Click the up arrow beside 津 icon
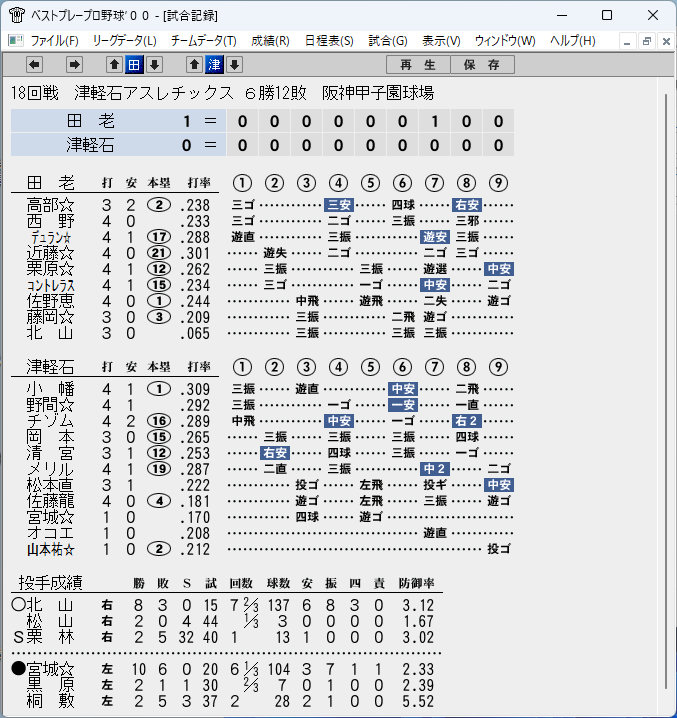The image size is (677, 718). [194, 65]
